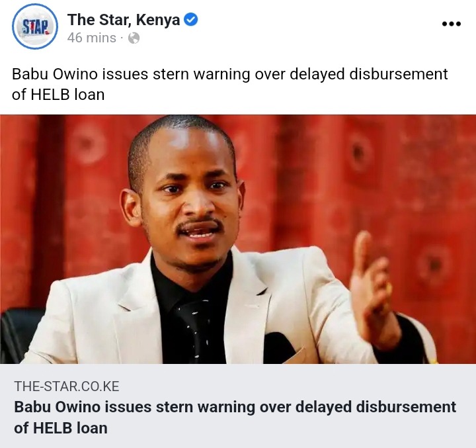
Task: Click the globe public audience icon
Action: (x=134, y=38)
